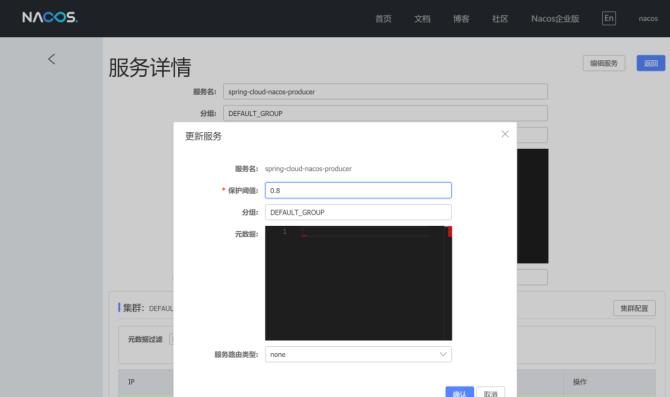Open the 博客 menu item
Viewport: 670px width, 397px height.
461,19
